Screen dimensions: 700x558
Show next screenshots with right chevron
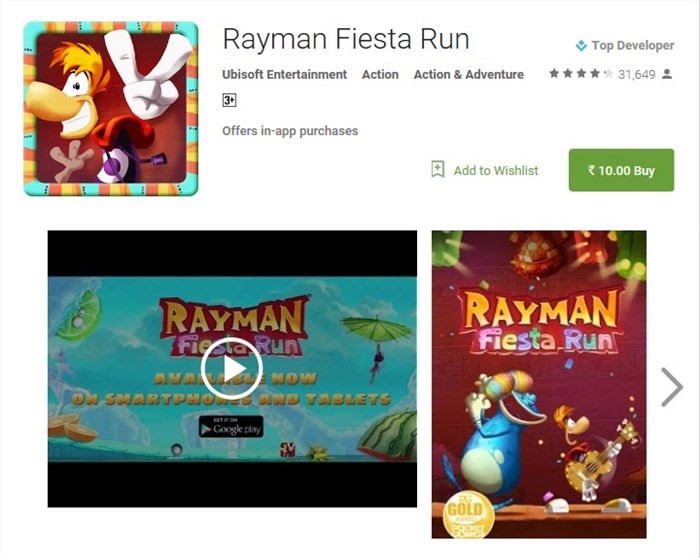[672, 387]
